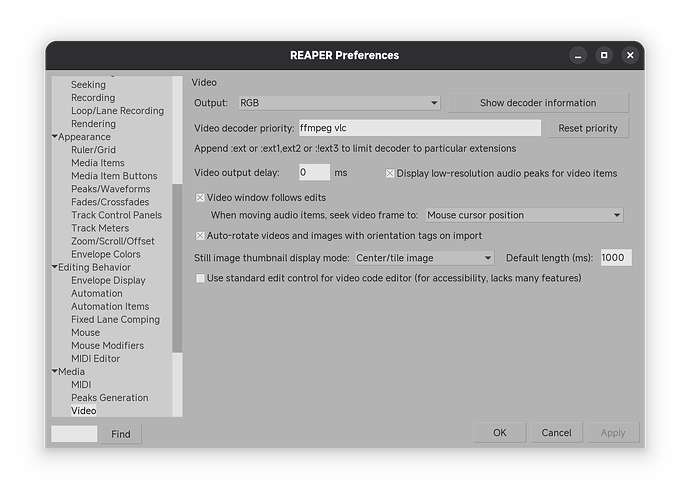Maximize the REAPER Preferences window

[x=604, y=55]
